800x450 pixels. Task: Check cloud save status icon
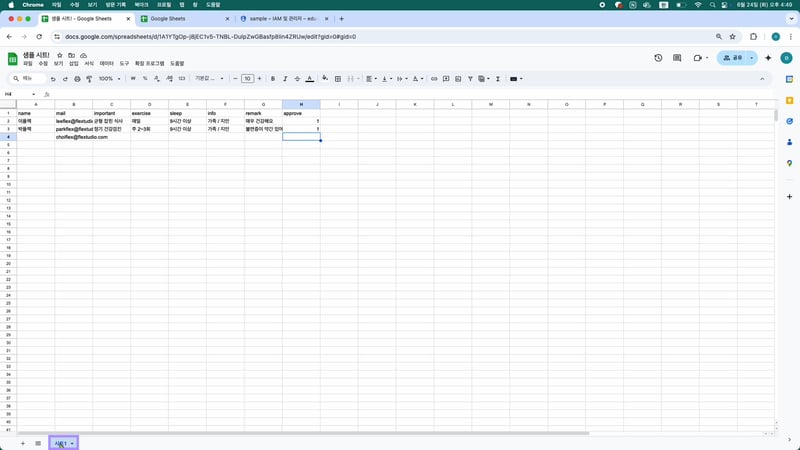(84, 55)
